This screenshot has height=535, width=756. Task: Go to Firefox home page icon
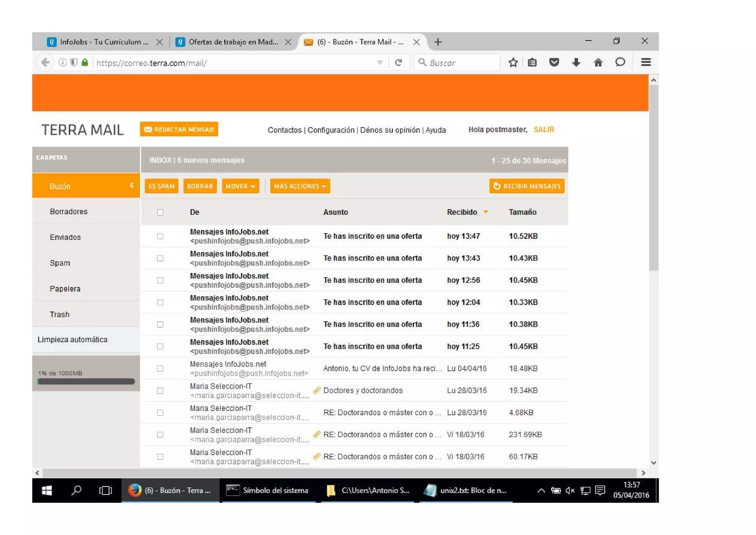(598, 62)
